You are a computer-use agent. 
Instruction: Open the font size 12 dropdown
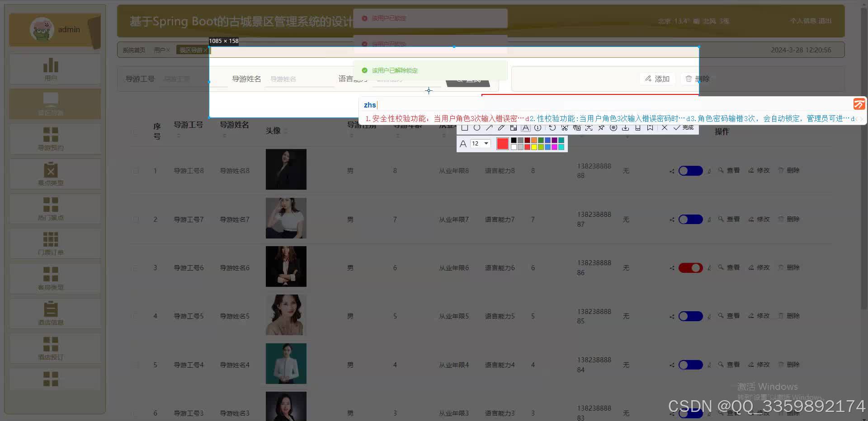click(x=480, y=143)
